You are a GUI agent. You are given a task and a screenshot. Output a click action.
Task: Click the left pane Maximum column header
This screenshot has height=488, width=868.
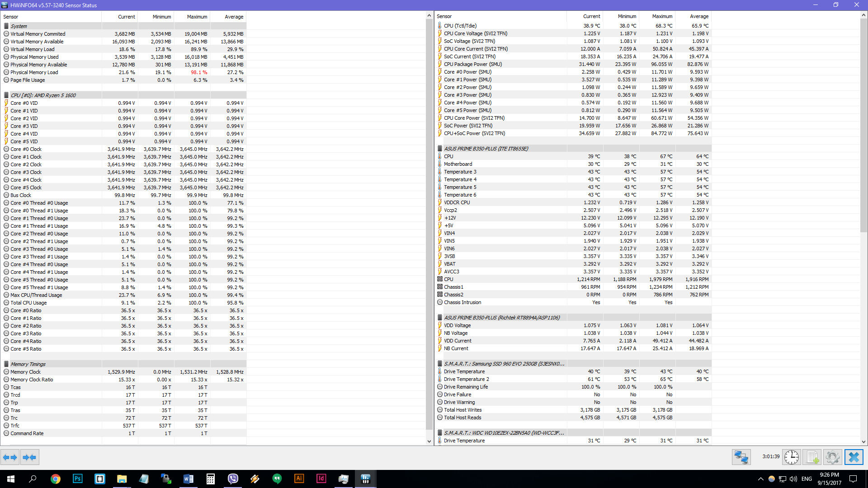tap(197, 17)
